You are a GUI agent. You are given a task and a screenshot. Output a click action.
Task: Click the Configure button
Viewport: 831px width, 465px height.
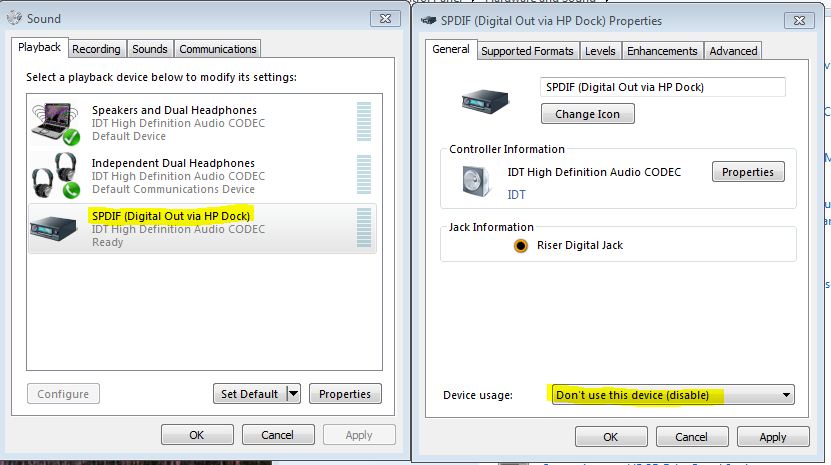click(x=63, y=394)
